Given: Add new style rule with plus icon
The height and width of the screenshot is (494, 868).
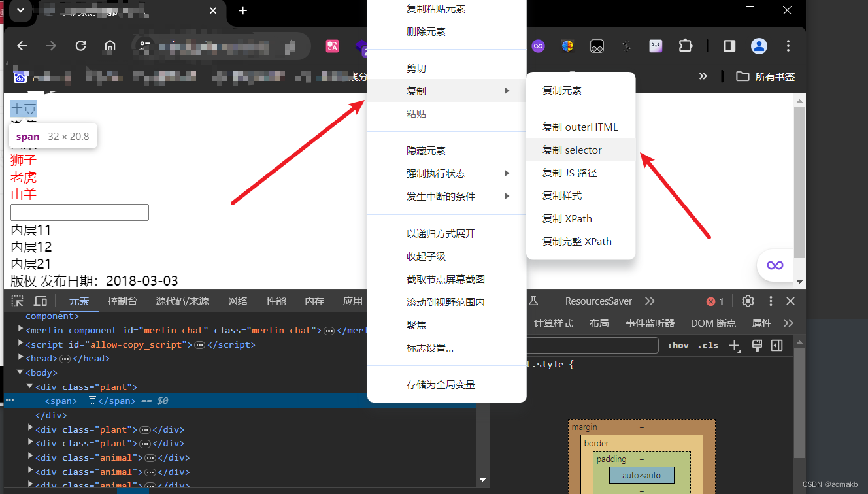Looking at the screenshot, I should 735,346.
